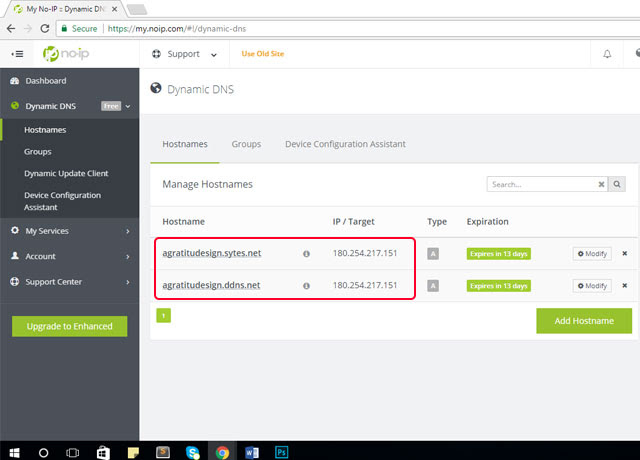The height and width of the screenshot is (460, 640).
Task: Click type A badge for ddns.net row
Action: pyautogui.click(x=433, y=285)
